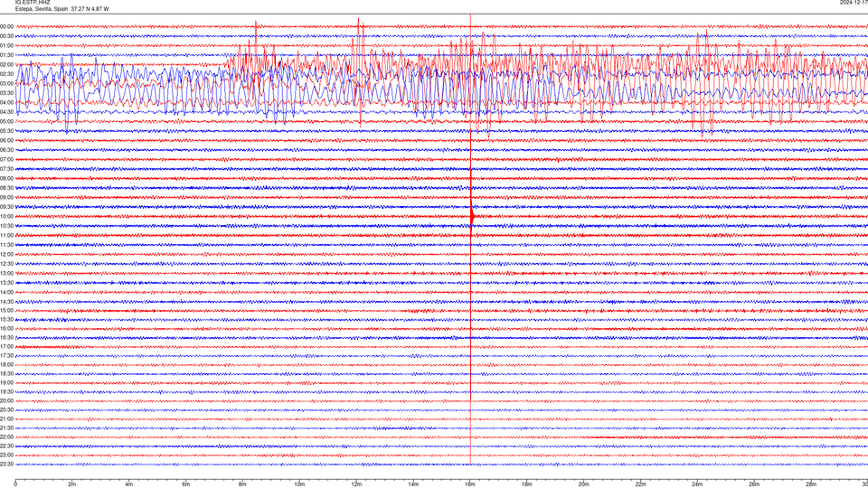The height and width of the screenshot is (488, 868).
Task: Select the 12m axis tick label
Action: tap(356, 484)
